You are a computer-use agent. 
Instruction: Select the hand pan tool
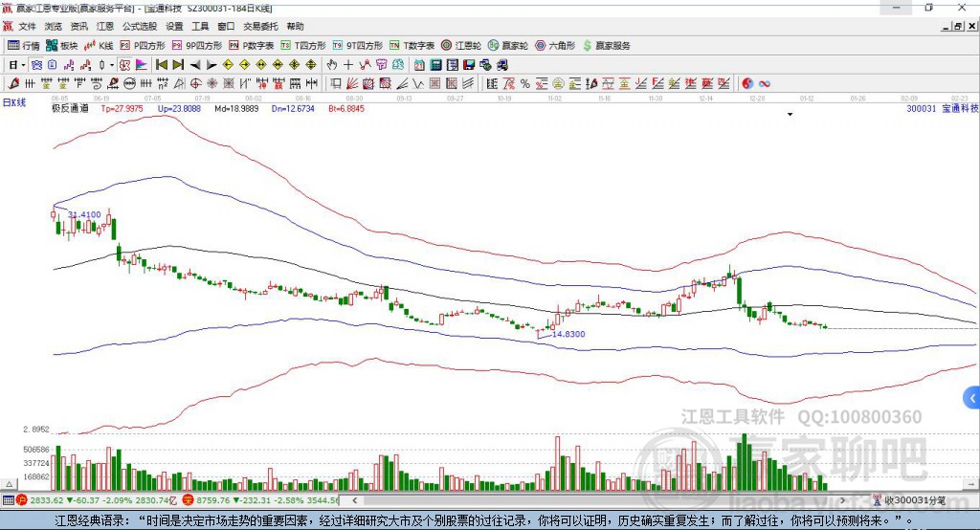click(x=332, y=65)
